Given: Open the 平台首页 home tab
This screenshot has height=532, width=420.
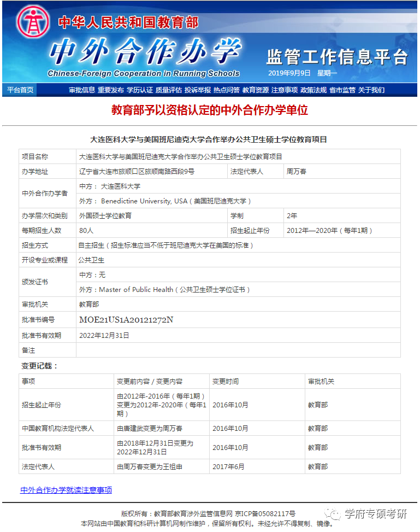Looking at the screenshot, I should [x=20, y=90].
